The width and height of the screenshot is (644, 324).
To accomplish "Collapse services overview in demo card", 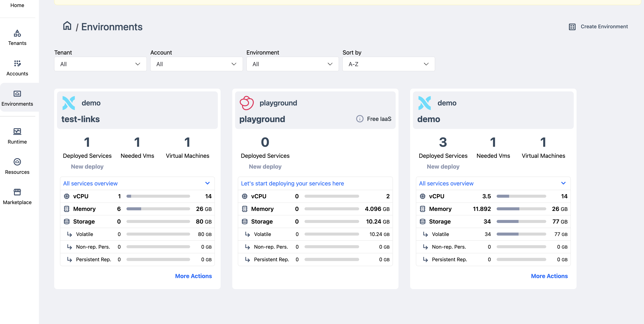I will [x=563, y=183].
